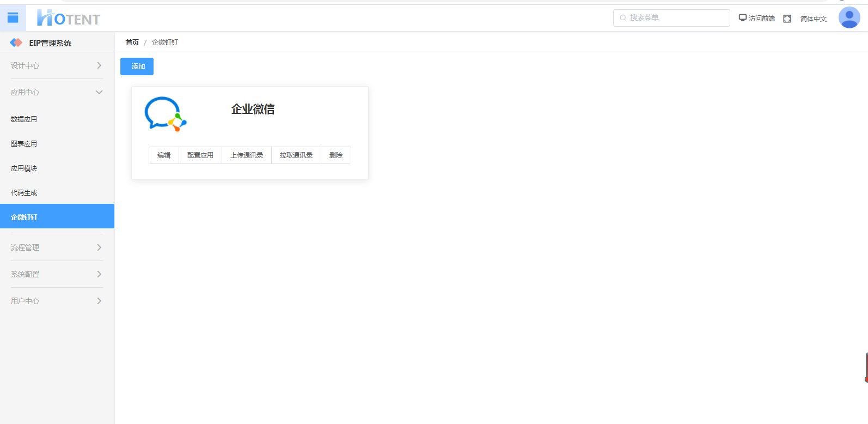Open the 用户中心 menu label
The image size is (868, 424).
tap(25, 301)
